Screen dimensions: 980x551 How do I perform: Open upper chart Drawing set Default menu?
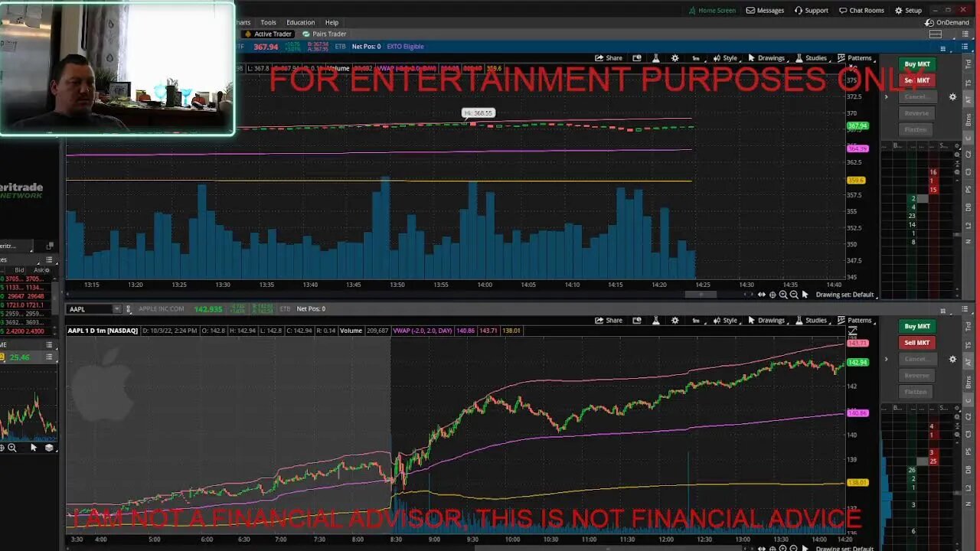[x=844, y=295]
